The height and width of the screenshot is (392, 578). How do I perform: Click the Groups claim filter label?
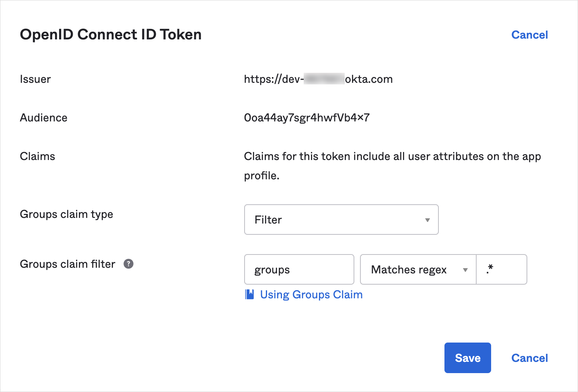coord(68,264)
